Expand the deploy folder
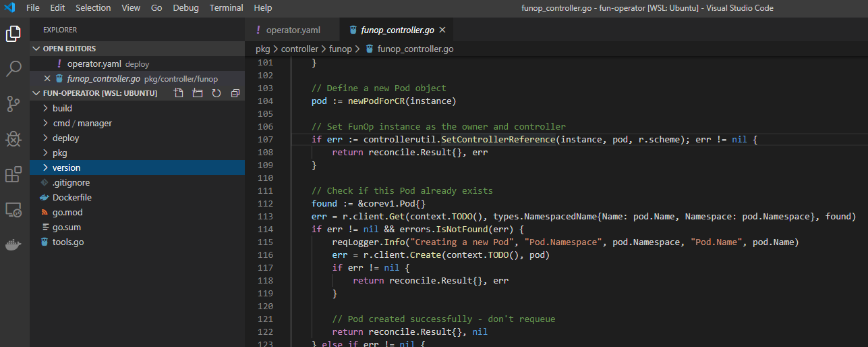This screenshot has height=347, width=868. click(x=137, y=138)
